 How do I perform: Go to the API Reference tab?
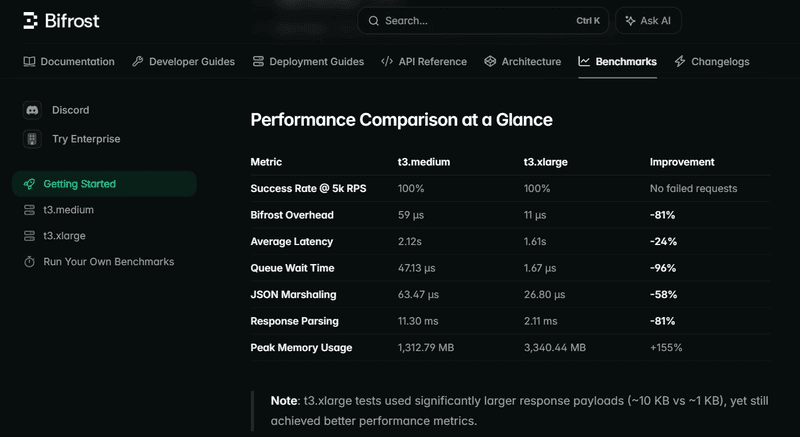point(424,62)
